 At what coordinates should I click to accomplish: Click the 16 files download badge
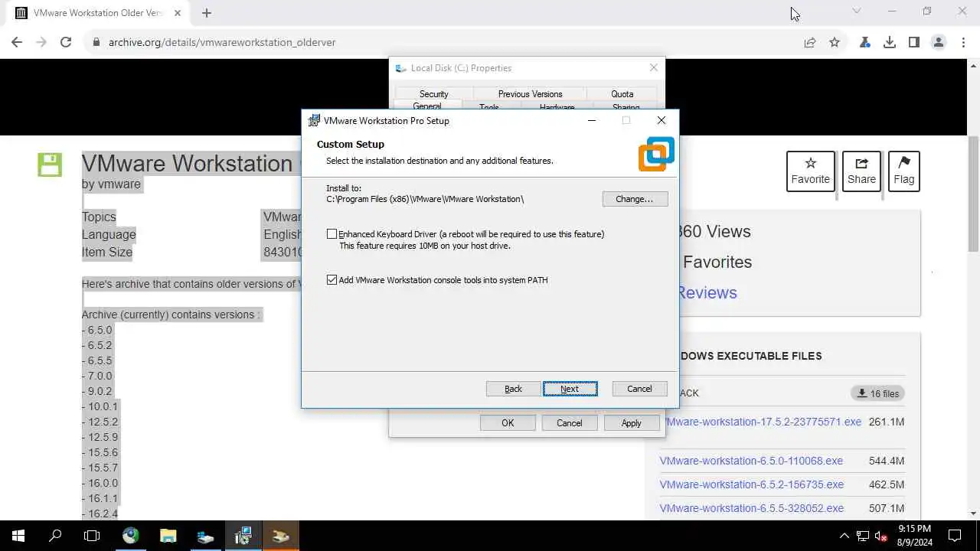[x=877, y=393]
